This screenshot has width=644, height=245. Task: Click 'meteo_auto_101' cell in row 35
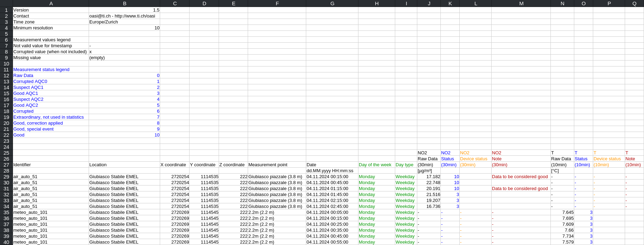pyautogui.click(x=51, y=212)
